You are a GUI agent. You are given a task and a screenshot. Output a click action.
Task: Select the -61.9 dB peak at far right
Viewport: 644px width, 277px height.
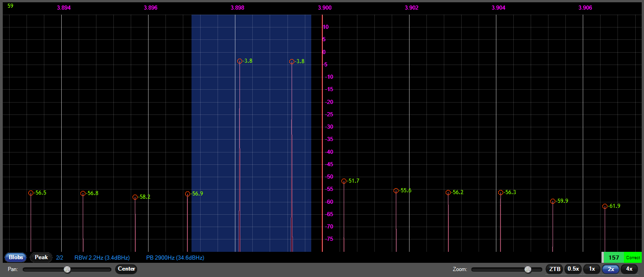coord(604,206)
